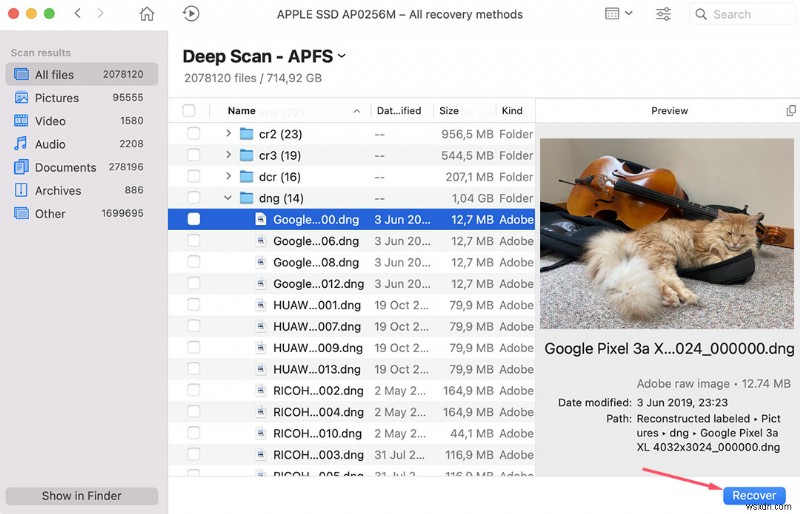The width and height of the screenshot is (800, 514).
Task: Collapse the dng (14) folder
Action: (x=228, y=198)
